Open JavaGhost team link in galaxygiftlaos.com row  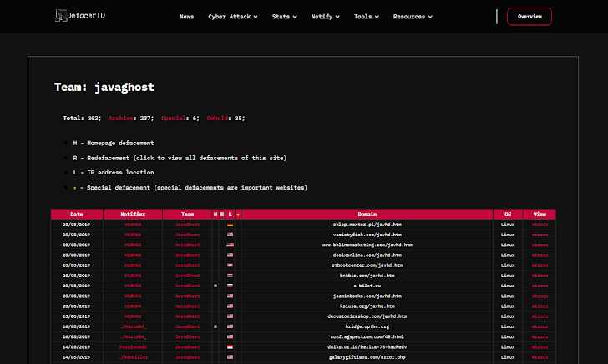(187, 357)
